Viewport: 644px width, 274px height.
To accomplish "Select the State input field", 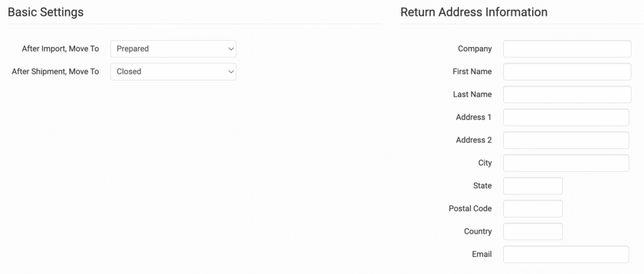I will click(533, 186).
